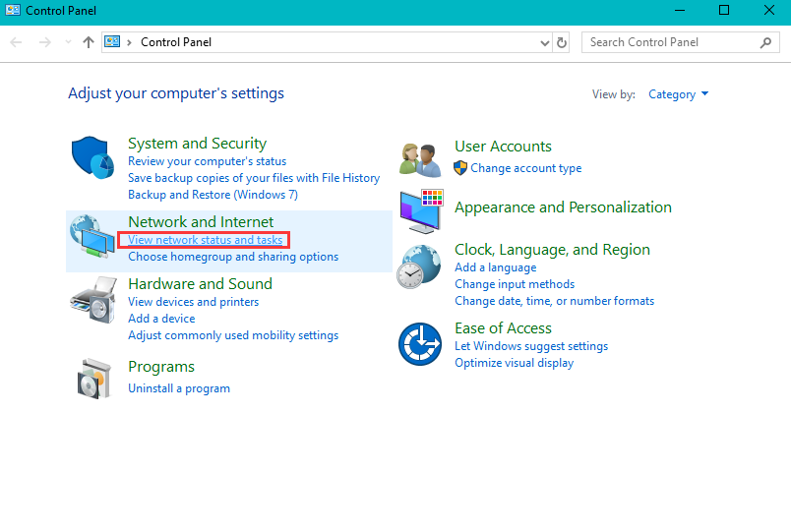Viewport: 791px width, 532px height.
Task: Open Appearance and Personalization heading link
Action: point(563,207)
